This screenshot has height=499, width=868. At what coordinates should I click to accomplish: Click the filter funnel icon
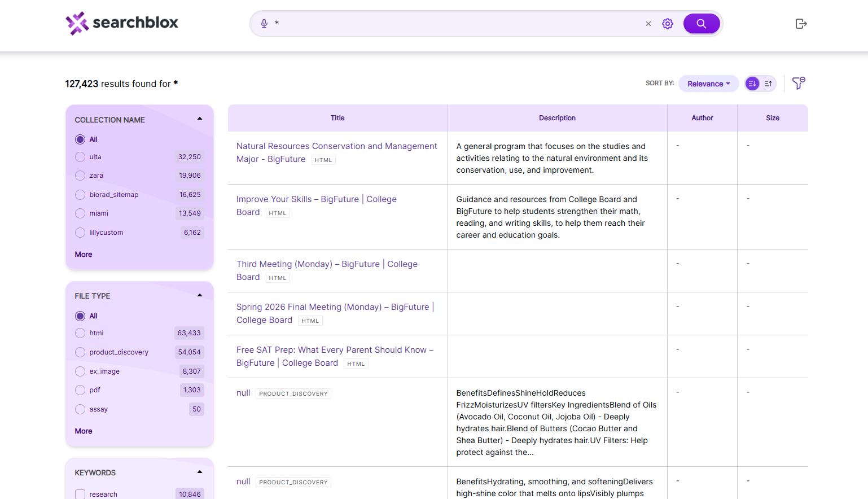click(799, 84)
